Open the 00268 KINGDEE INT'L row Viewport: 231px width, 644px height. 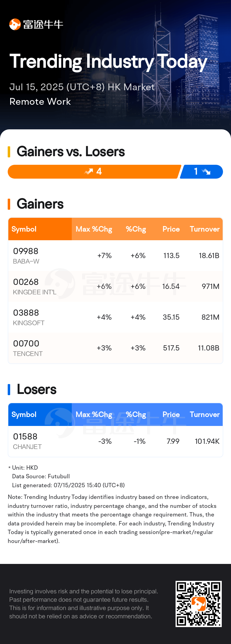pyautogui.click(x=115, y=286)
